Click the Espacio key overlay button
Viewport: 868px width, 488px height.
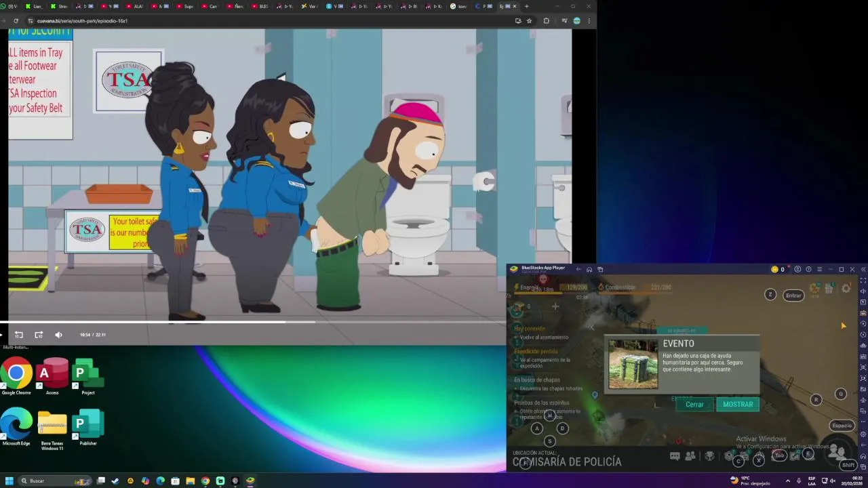pos(842,426)
